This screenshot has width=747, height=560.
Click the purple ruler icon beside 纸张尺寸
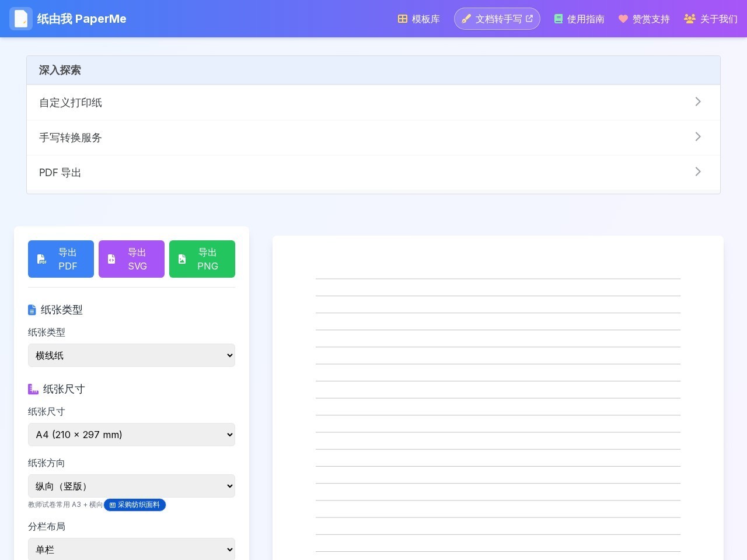point(33,389)
